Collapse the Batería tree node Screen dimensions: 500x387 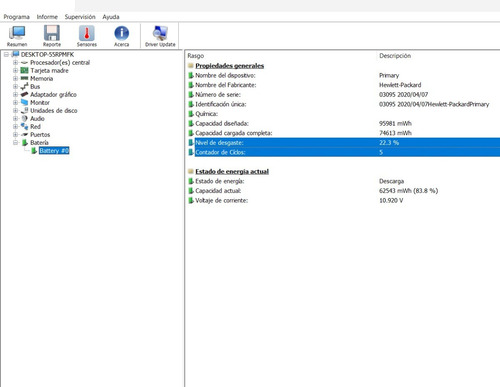click(x=15, y=142)
